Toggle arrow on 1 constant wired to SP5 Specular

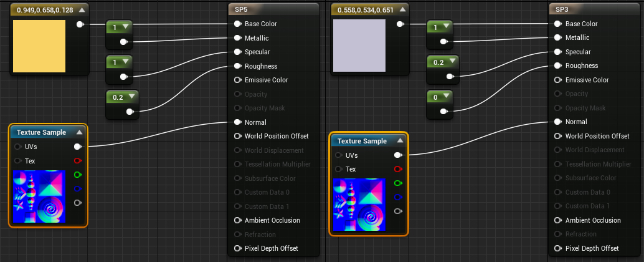(125, 62)
